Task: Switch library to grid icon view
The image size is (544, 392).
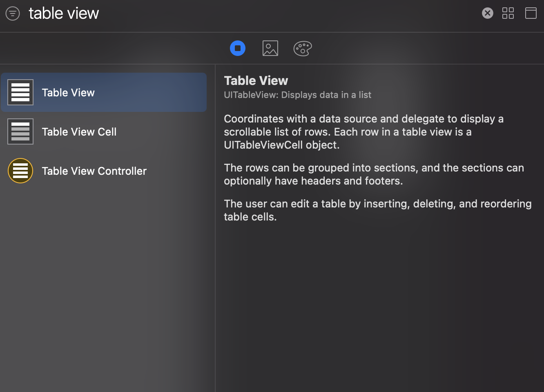Action: pyautogui.click(x=508, y=13)
